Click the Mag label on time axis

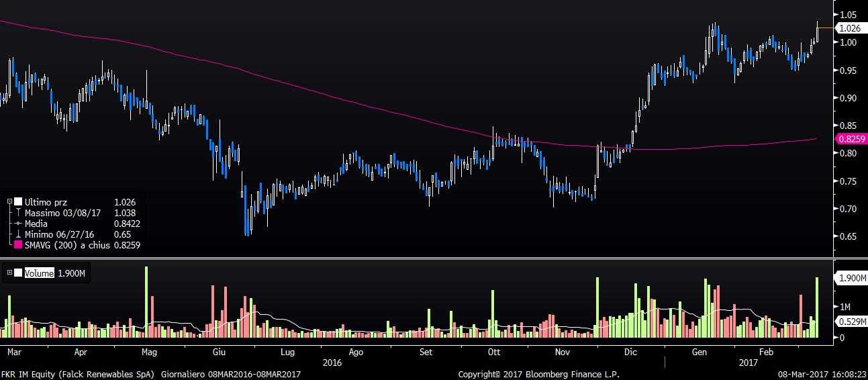[150, 352]
